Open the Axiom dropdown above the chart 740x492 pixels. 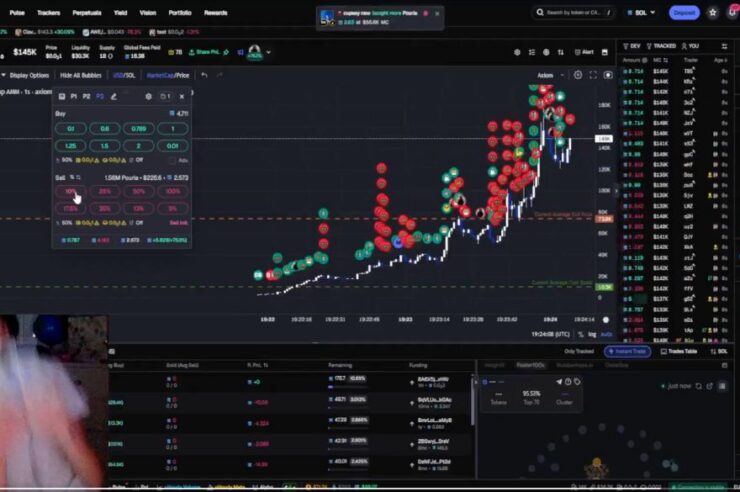click(x=548, y=75)
